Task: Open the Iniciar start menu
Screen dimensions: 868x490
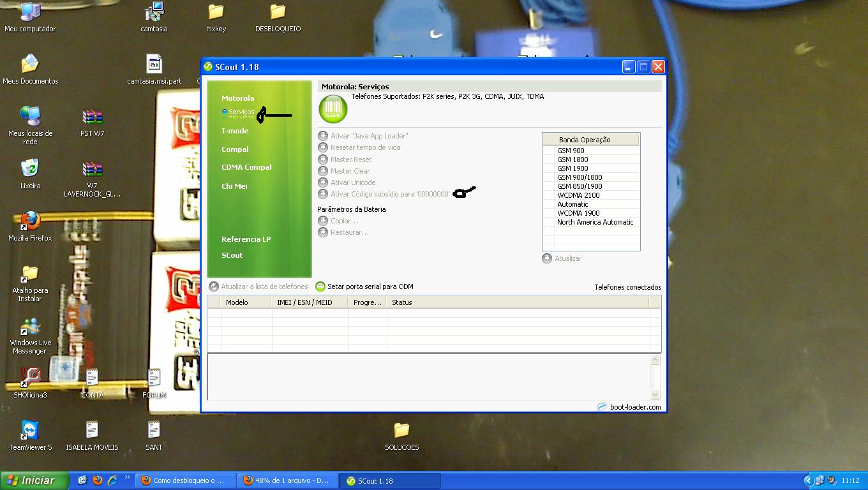Action: point(34,480)
